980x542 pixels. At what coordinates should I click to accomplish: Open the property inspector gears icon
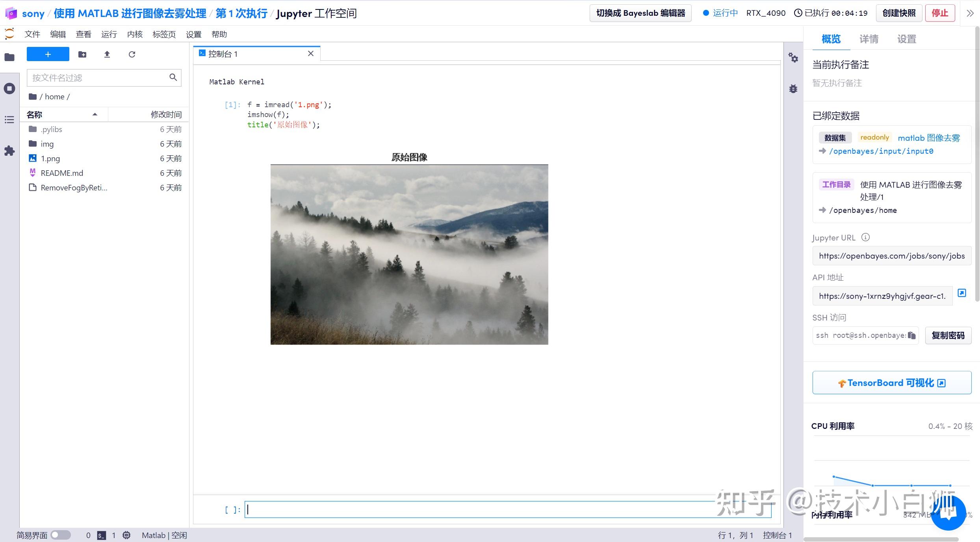click(793, 58)
